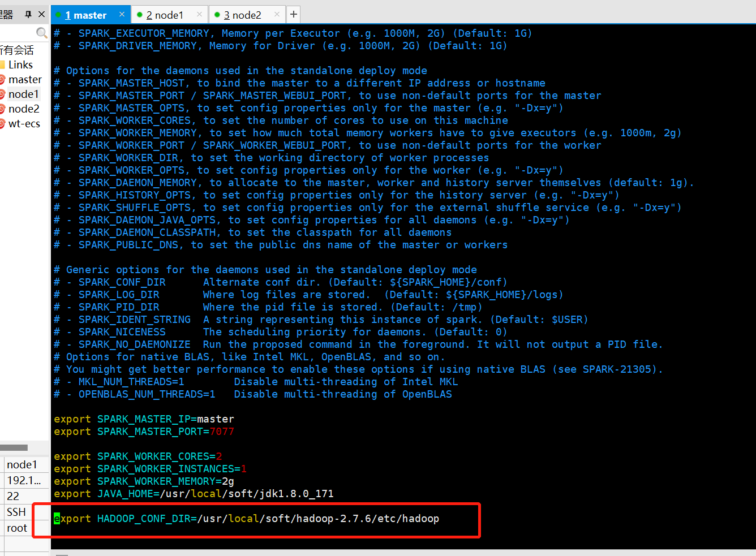
Task: Pin the session manager panel
Action: pos(28,14)
